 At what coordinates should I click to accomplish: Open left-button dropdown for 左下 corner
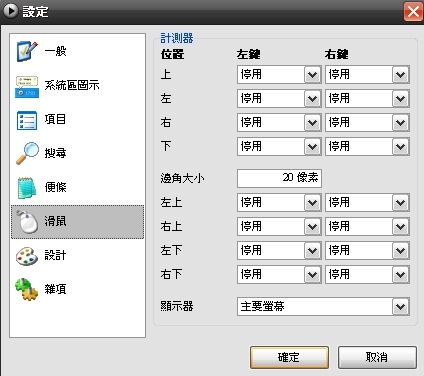(x=279, y=250)
